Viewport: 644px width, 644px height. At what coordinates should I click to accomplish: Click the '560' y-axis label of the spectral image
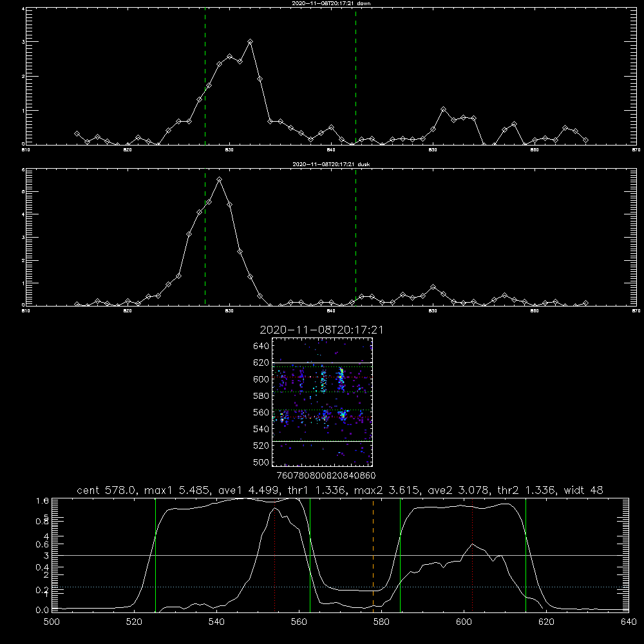click(x=261, y=412)
